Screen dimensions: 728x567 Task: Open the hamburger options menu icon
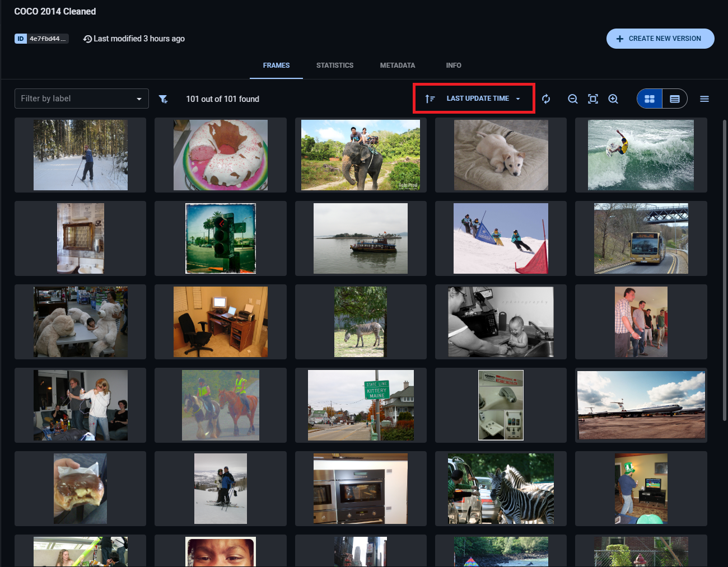(704, 99)
